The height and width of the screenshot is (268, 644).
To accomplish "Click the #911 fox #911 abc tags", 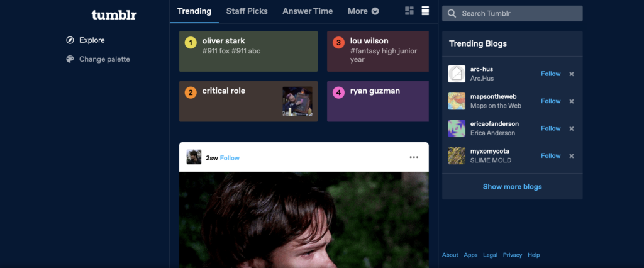I will click(x=231, y=51).
